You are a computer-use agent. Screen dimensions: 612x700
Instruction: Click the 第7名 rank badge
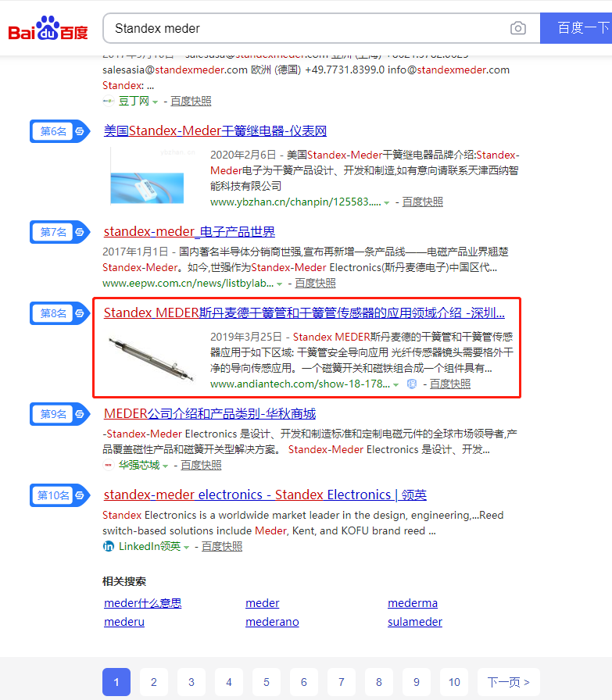pyautogui.click(x=60, y=232)
